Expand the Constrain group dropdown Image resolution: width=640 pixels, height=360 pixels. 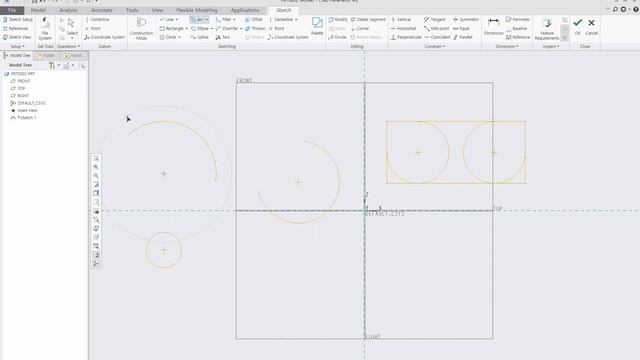435,47
